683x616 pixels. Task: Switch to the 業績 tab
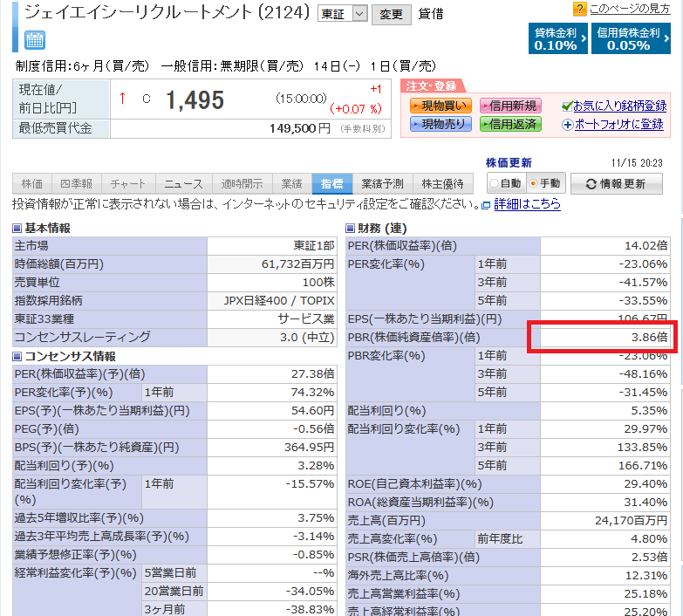pos(292,184)
